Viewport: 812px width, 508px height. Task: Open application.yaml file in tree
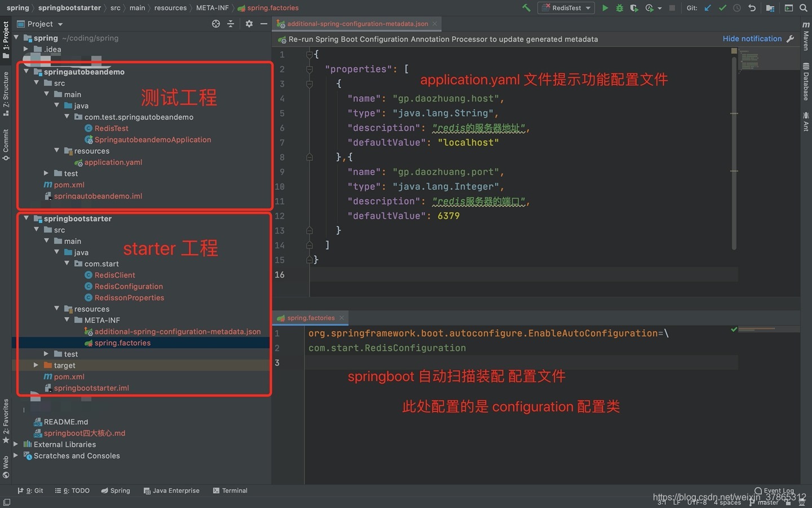113,162
